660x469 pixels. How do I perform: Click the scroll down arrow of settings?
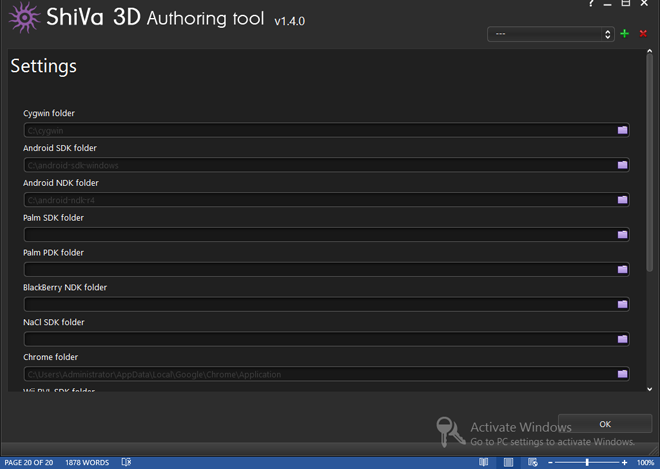click(x=649, y=389)
